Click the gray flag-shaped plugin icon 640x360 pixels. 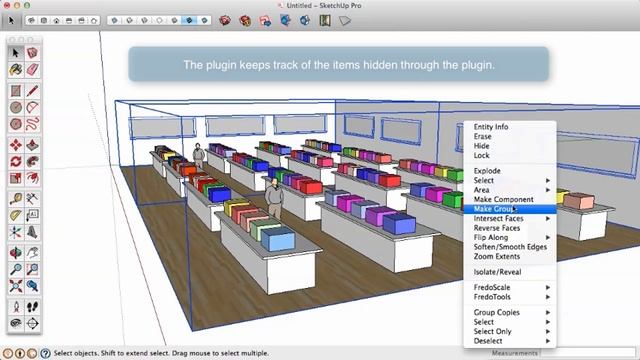345,20
